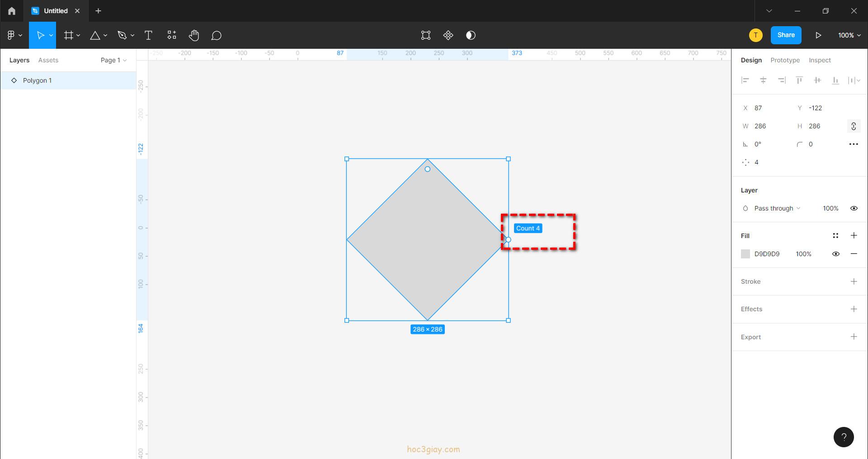Open the Resources tool
This screenshot has height=459, width=868.
pos(172,35)
